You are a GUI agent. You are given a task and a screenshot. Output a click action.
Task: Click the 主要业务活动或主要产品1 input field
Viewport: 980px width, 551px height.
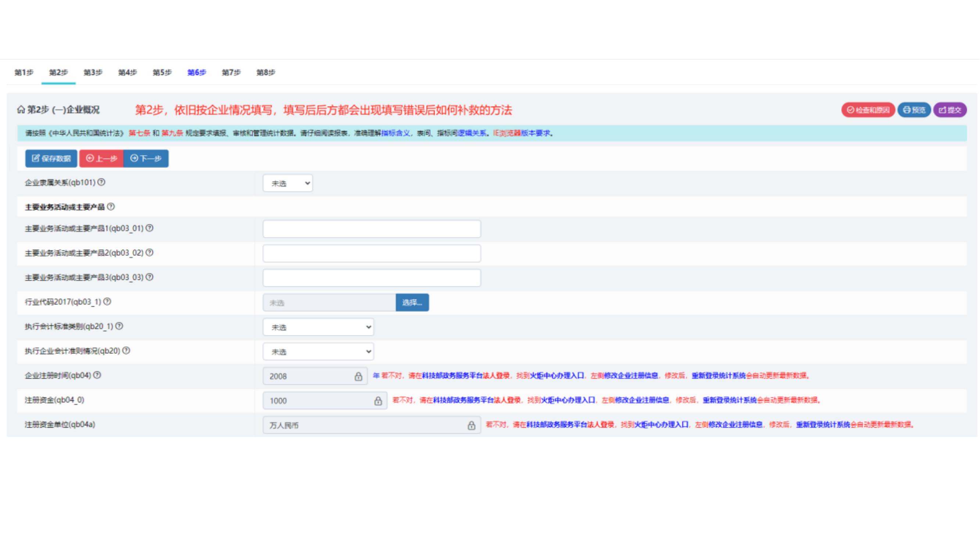(371, 229)
